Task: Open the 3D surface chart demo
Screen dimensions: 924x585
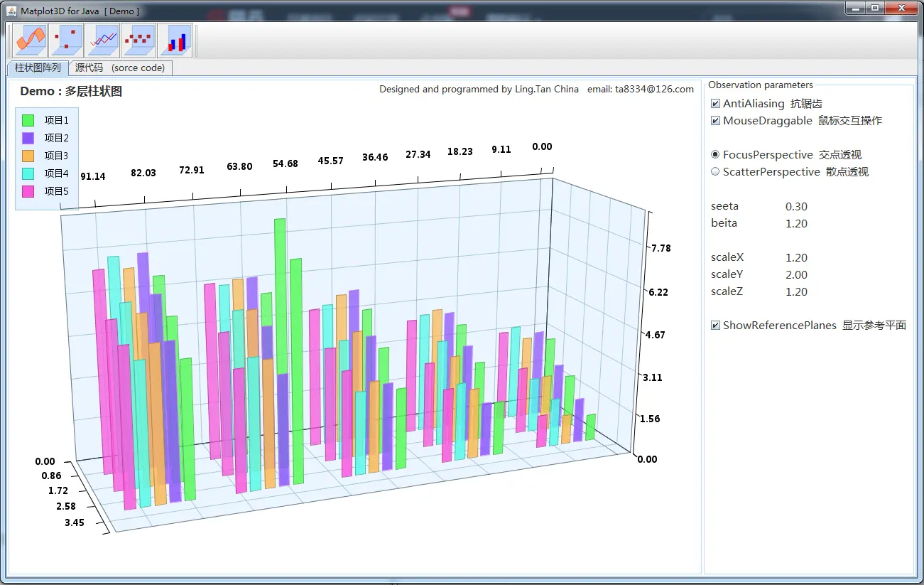Action: [x=30, y=41]
